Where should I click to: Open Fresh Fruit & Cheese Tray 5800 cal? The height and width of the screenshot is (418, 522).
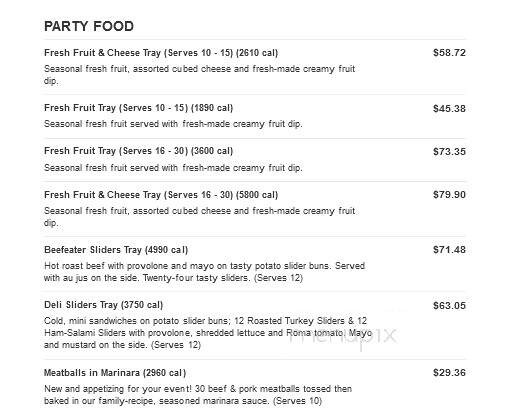pos(161,195)
